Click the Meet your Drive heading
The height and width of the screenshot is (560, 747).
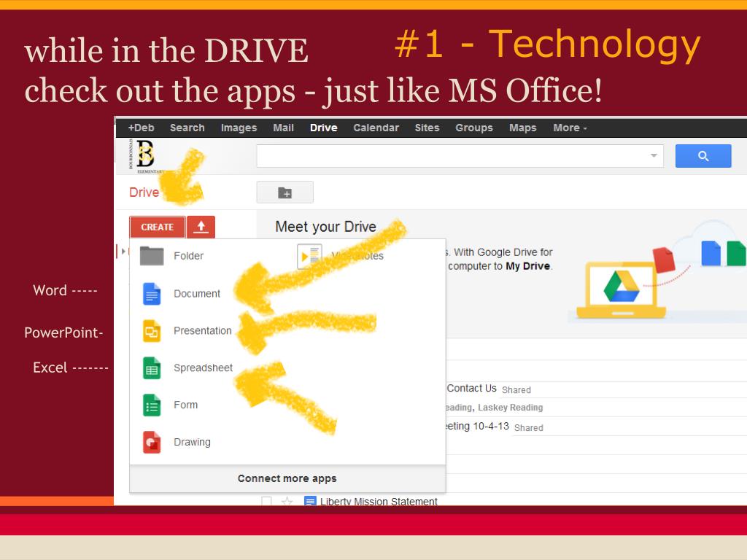click(x=326, y=227)
